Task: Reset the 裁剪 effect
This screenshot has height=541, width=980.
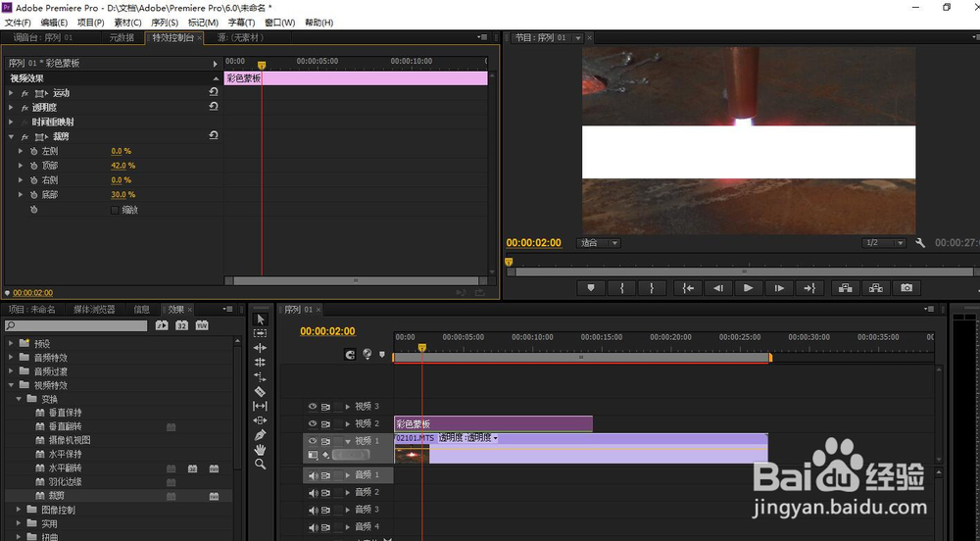Action: point(213,135)
